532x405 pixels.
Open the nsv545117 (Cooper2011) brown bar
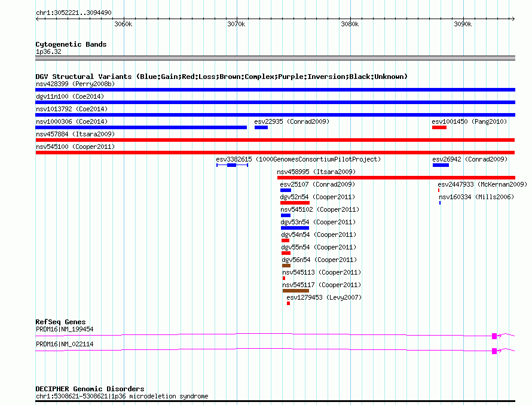296,291
